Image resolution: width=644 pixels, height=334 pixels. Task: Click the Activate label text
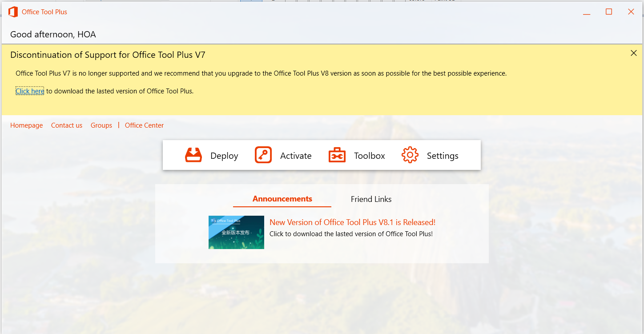pyautogui.click(x=296, y=156)
